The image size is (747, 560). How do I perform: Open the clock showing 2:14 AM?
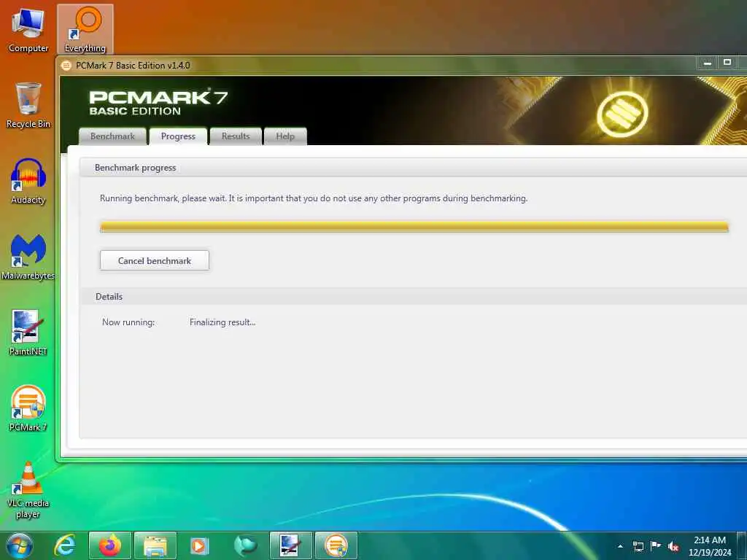click(x=710, y=546)
